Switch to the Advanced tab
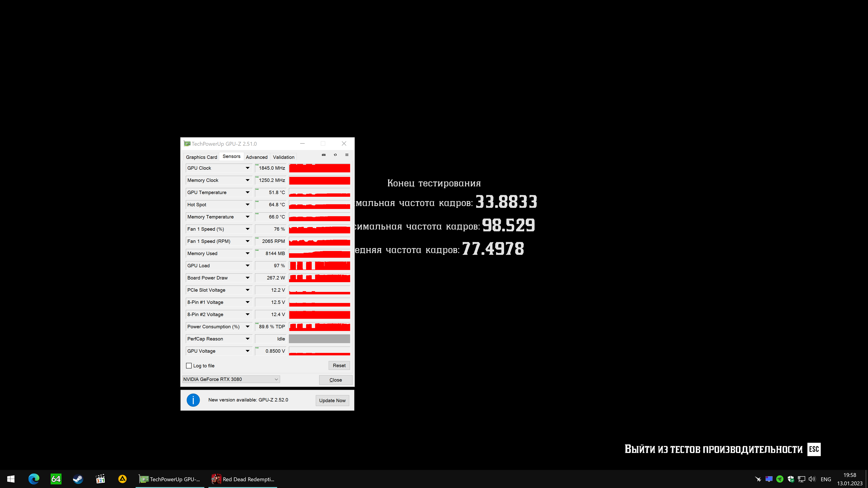This screenshot has width=868, height=488. [x=256, y=157]
